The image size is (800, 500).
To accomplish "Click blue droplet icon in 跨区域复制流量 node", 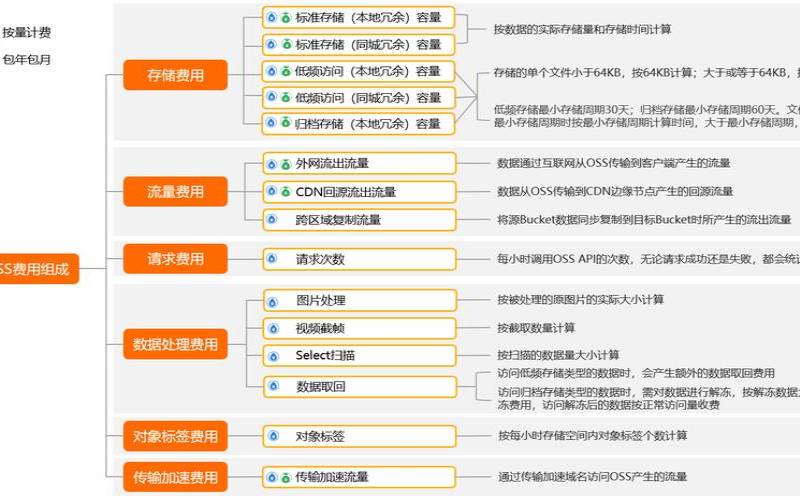I will pos(272,219).
